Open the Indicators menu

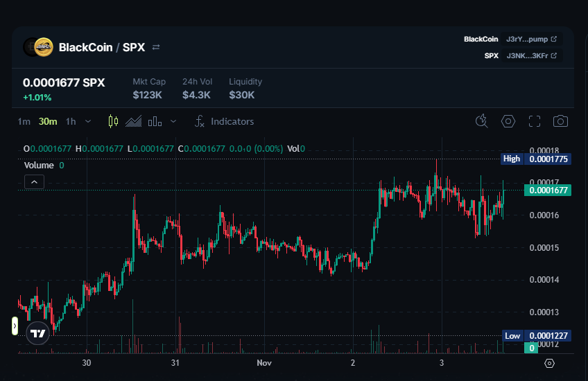click(224, 121)
